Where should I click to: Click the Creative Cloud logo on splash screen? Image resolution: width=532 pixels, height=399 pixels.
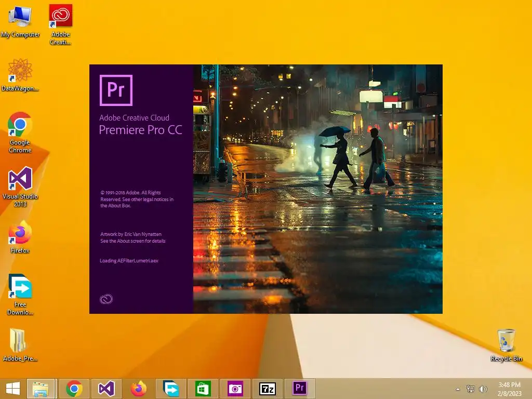[106, 299]
